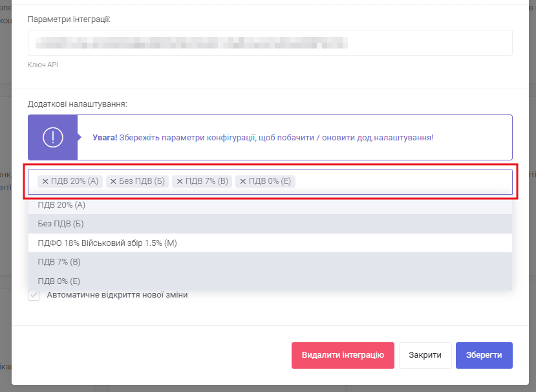Toggle the Автоматичне відкриття нової зміни checkbox
Screen dimensions: 536x392
pos(34,295)
